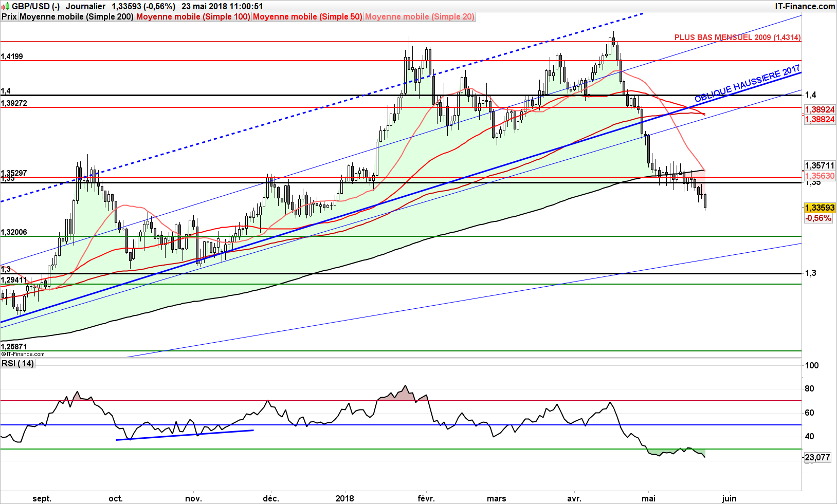Click the 1,3 price axis tick
Viewport: 837px width, 504px height.
coord(811,273)
